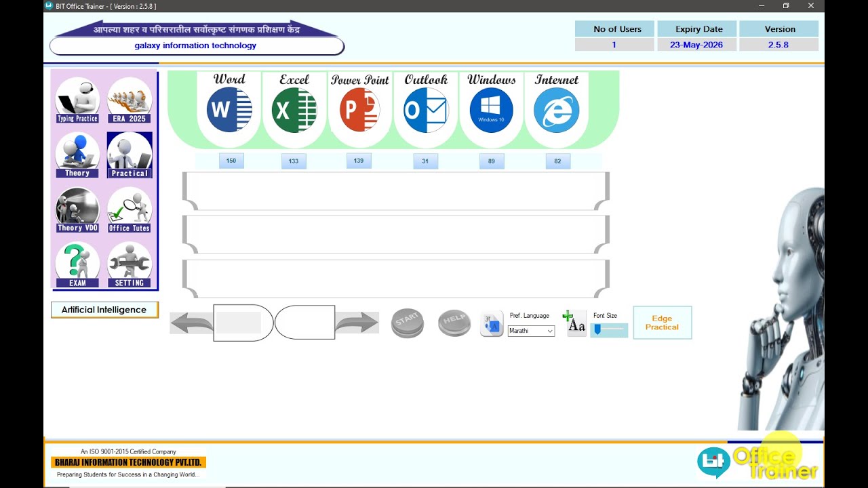Click the left rounded page box
868x488 pixels.
[x=243, y=323]
